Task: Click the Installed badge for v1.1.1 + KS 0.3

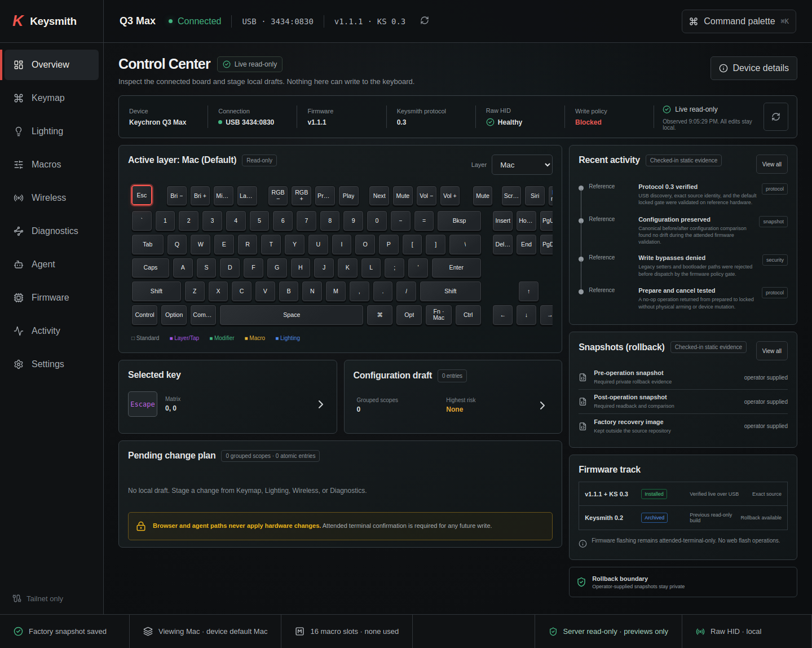Action: 654,494
